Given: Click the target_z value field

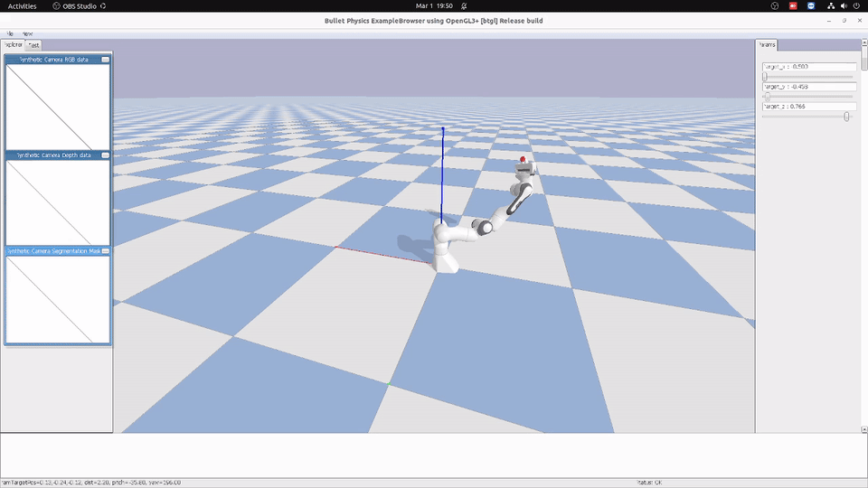Looking at the screenshot, I should tap(809, 107).
